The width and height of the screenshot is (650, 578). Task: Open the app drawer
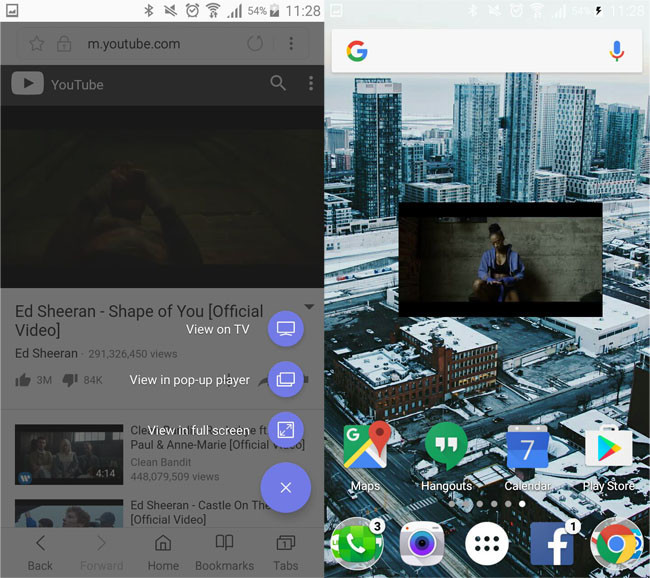pyautogui.click(x=487, y=544)
